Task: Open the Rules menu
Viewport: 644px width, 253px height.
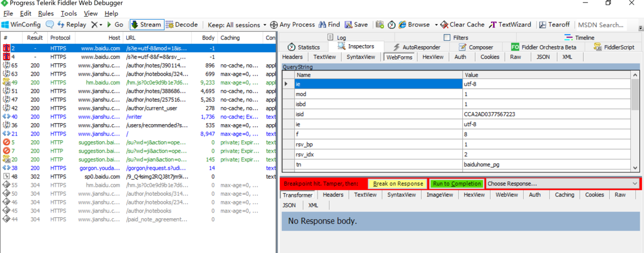Action: (46, 14)
